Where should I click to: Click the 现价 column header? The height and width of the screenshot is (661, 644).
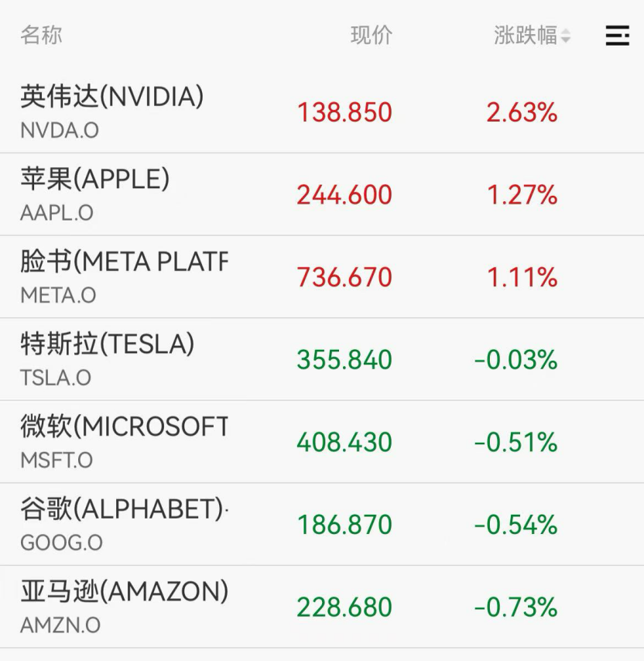[372, 36]
